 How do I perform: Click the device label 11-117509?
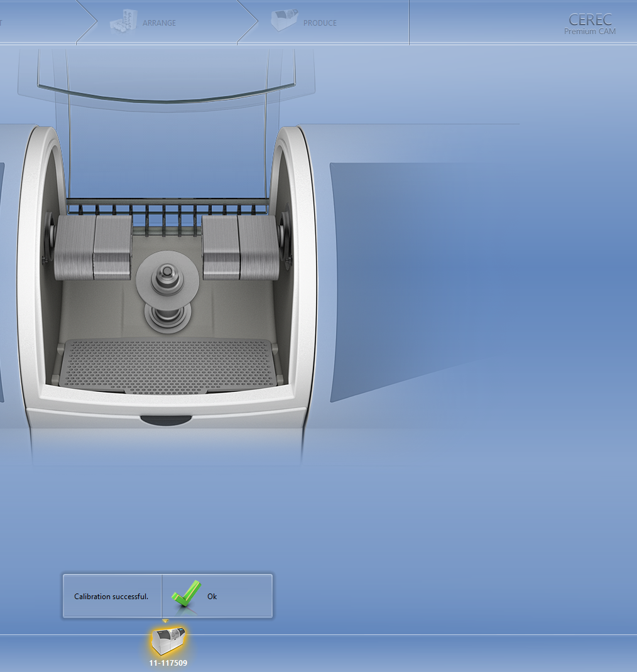tap(168, 663)
